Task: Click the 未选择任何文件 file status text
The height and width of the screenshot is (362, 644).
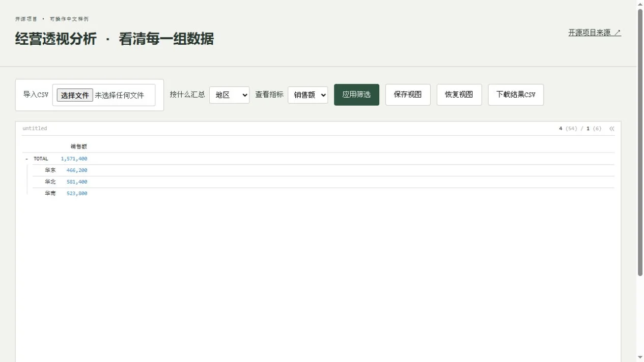Action: [119, 95]
